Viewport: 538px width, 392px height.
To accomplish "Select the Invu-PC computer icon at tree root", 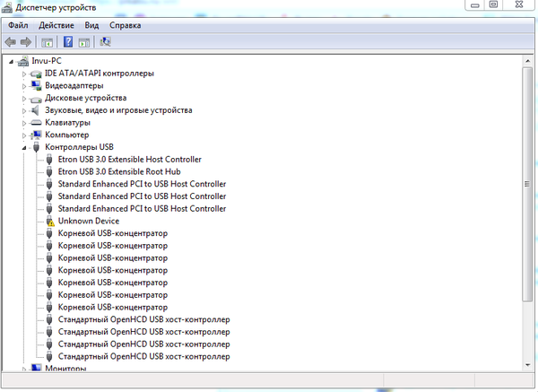I will coord(23,61).
